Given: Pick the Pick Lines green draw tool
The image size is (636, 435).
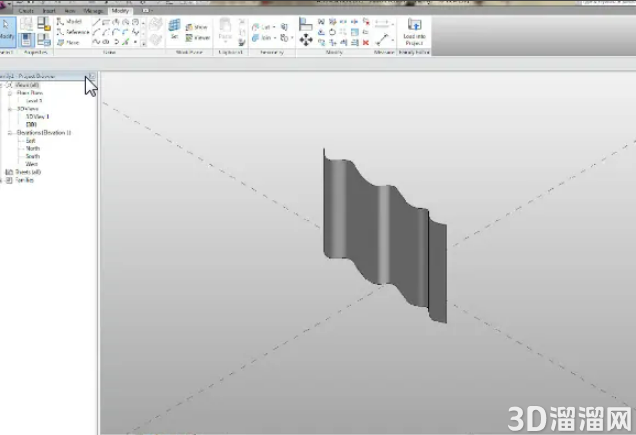Looking at the screenshot, I should point(125,42).
